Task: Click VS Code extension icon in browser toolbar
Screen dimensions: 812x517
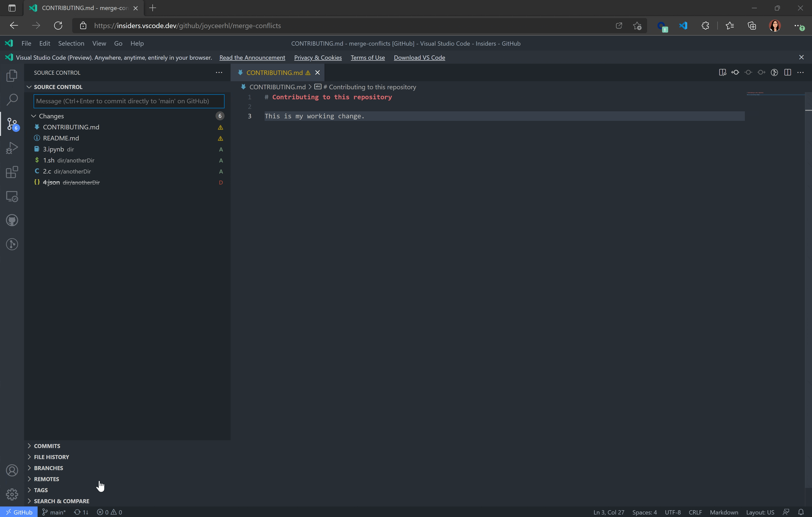Action: coord(683,26)
